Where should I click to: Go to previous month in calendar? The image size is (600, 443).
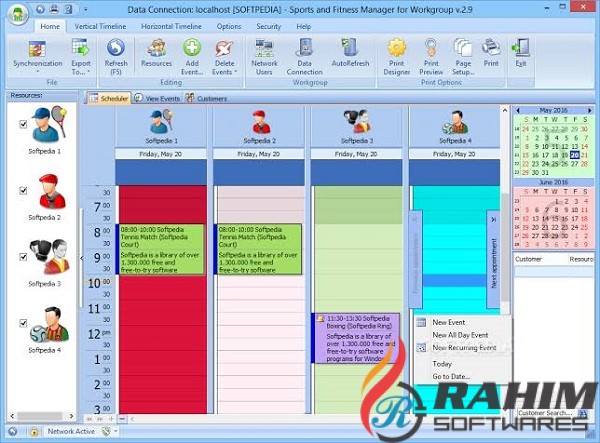(x=518, y=110)
